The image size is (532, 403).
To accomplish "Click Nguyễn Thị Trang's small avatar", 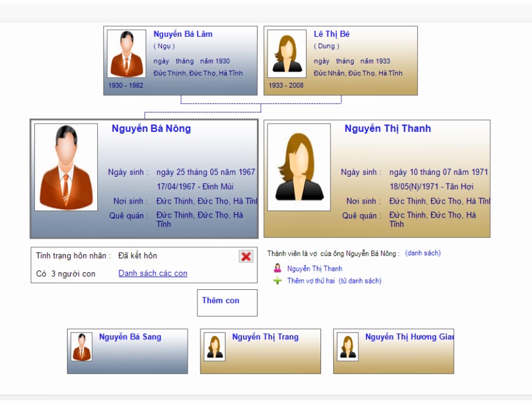I will 214,346.
